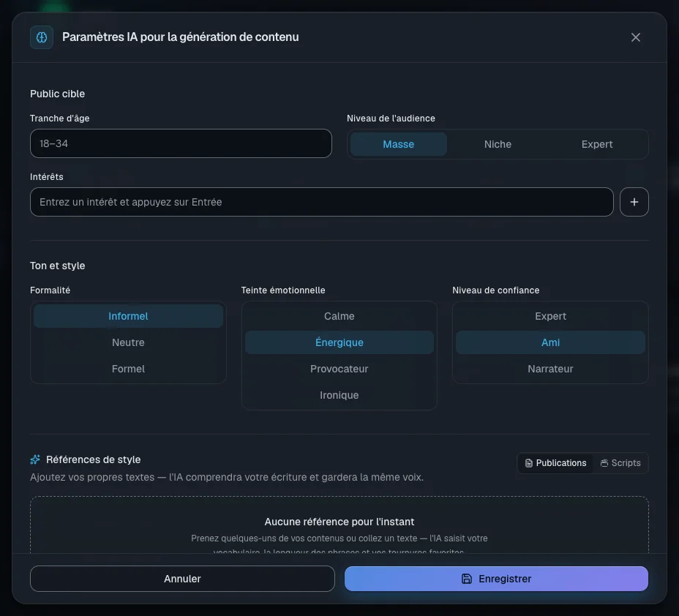Click the Formalité label
The height and width of the screenshot is (616, 679).
50,290
